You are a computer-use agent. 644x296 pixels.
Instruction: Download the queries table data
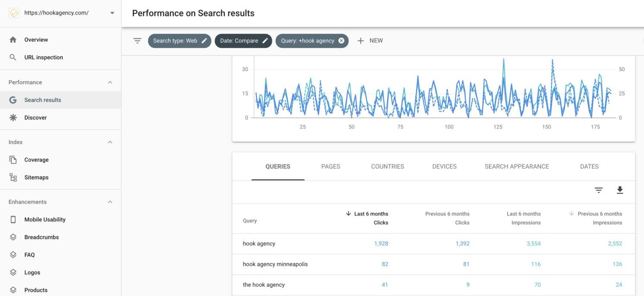(x=620, y=190)
